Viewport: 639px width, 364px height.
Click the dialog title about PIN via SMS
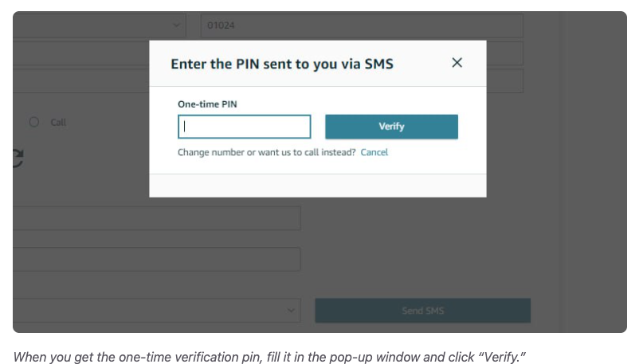click(282, 64)
